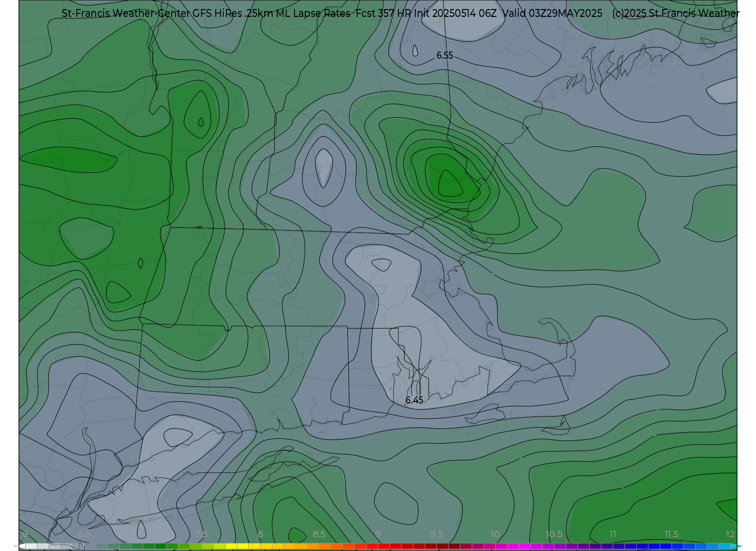Image resolution: width=756 pixels, height=551 pixels.
Task: Click the 10 color scale label
Action: (495, 534)
